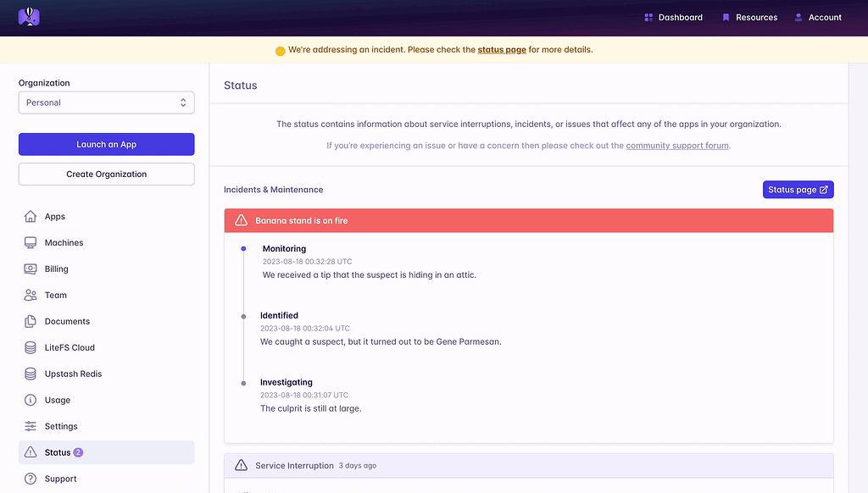
Task: Expand the Service Interruption incident
Action: pos(528,465)
